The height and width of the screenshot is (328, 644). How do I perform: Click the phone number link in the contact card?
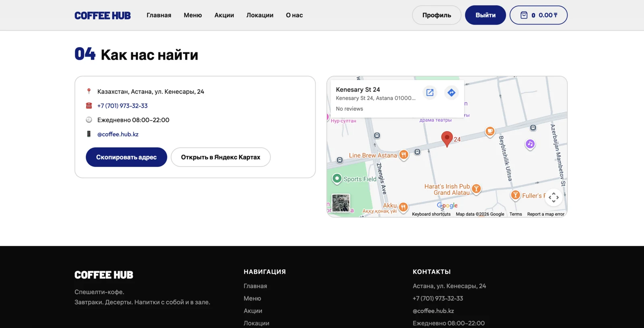click(x=122, y=106)
